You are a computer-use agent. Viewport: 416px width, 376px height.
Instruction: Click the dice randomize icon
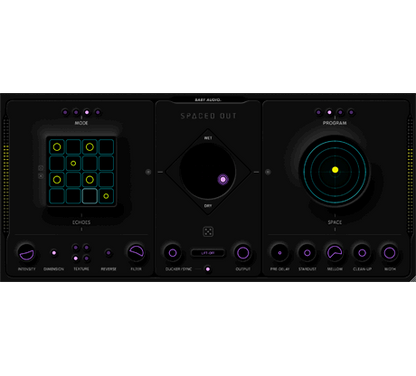pyautogui.click(x=208, y=232)
